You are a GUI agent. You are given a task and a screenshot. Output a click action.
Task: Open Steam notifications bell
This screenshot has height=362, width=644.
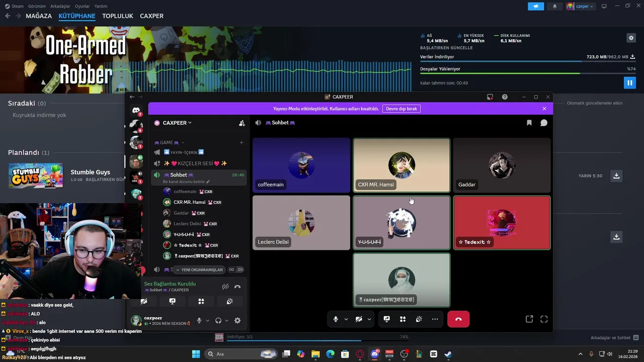coord(555,6)
